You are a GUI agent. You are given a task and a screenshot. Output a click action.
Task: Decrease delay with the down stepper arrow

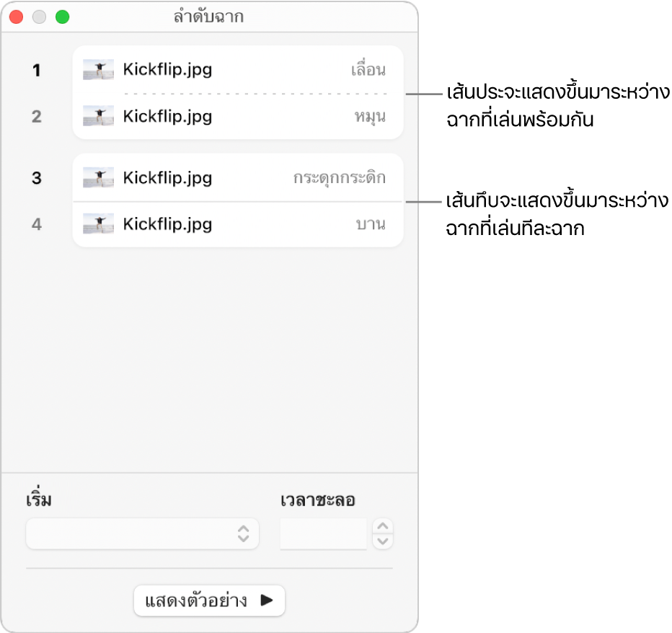point(383,541)
